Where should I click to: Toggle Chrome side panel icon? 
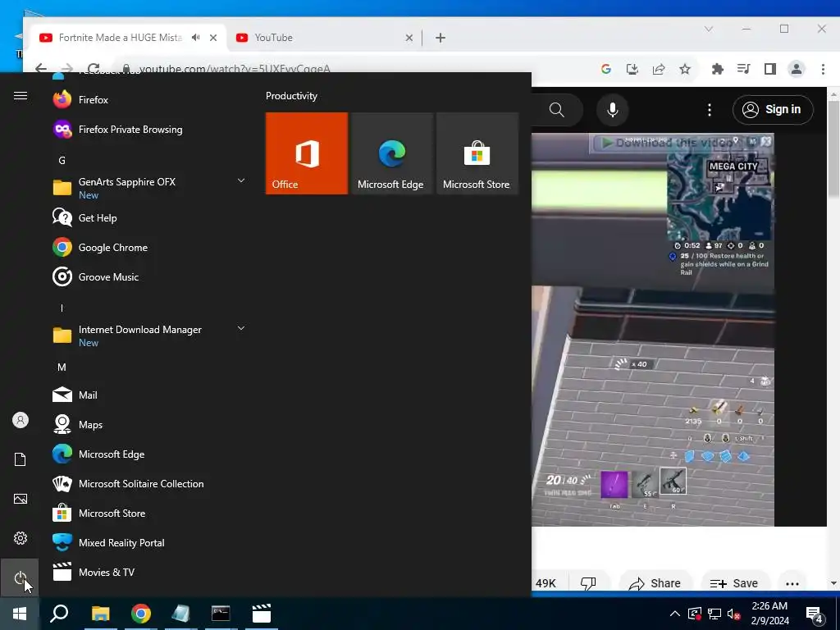pyautogui.click(x=769, y=69)
